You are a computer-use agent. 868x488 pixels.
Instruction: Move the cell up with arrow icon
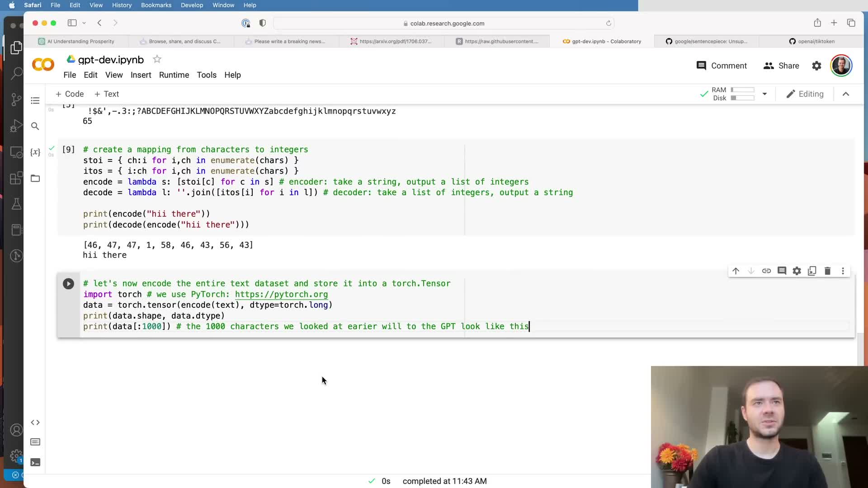pos(736,271)
